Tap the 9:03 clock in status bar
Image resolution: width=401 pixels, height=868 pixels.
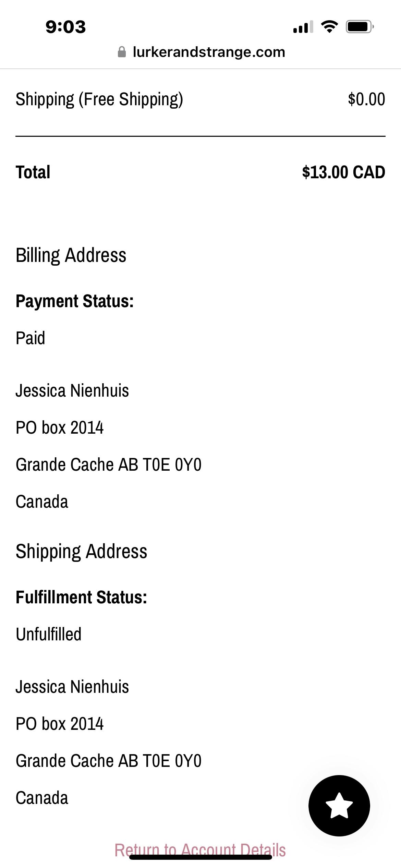click(x=65, y=27)
